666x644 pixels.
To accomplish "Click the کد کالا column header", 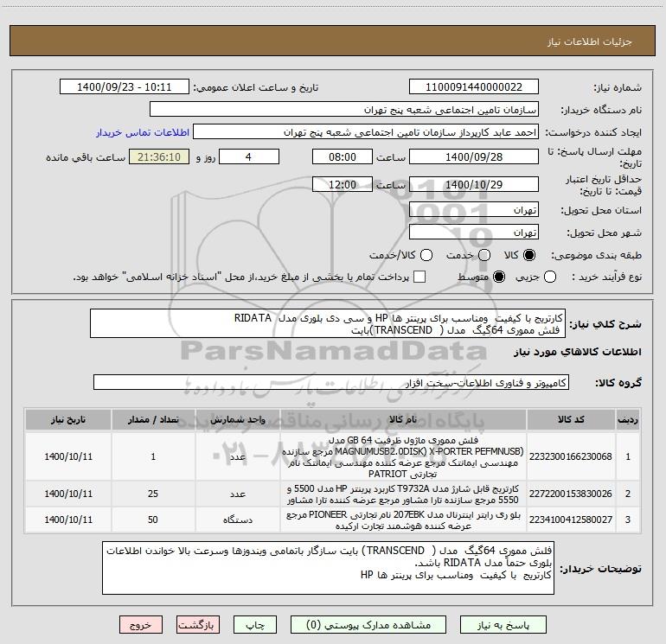I will point(571,419).
